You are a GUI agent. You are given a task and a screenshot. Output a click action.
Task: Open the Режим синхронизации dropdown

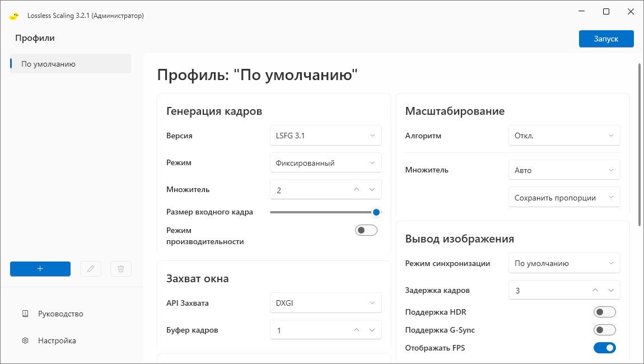[x=564, y=263]
